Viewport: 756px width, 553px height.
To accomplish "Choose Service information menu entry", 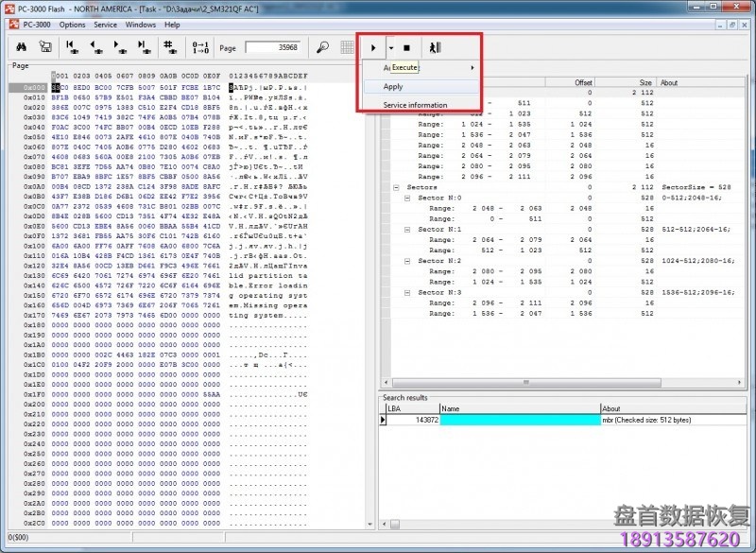I will [415, 105].
